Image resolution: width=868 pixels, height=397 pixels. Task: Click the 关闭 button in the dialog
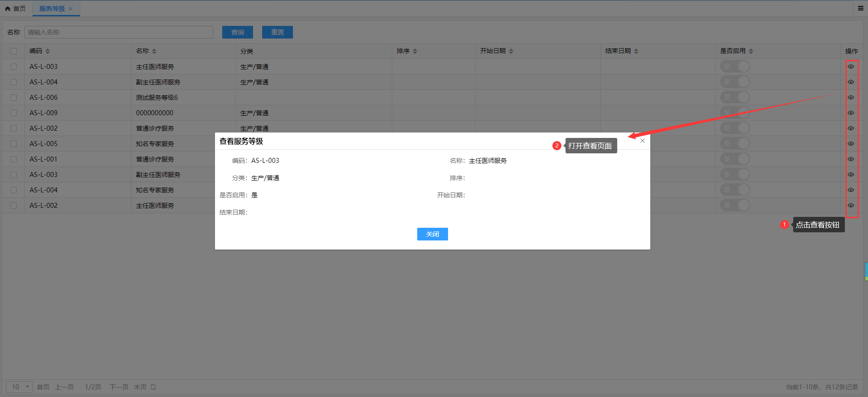(432, 234)
